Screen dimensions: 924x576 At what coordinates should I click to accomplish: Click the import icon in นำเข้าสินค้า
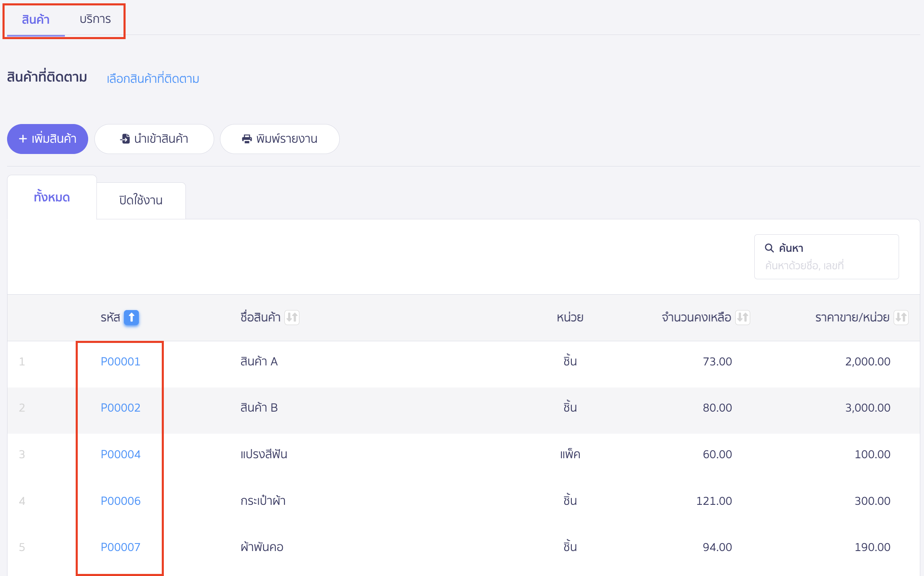pos(125,139)
